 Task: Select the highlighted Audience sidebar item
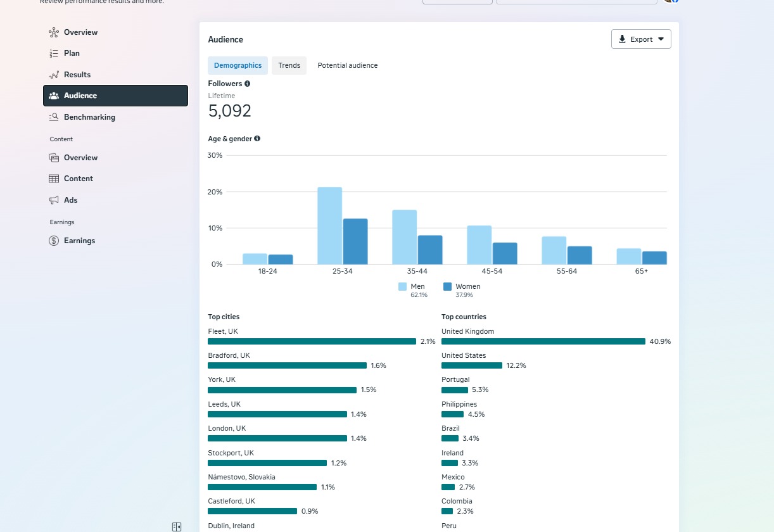click(x=115, y=96)
